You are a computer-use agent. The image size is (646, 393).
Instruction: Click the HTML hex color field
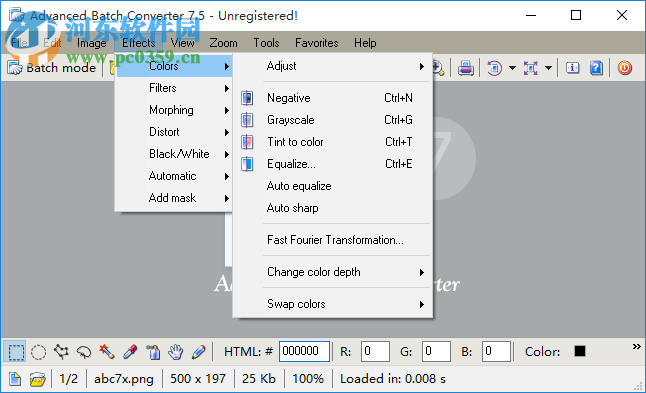[304, 351]
